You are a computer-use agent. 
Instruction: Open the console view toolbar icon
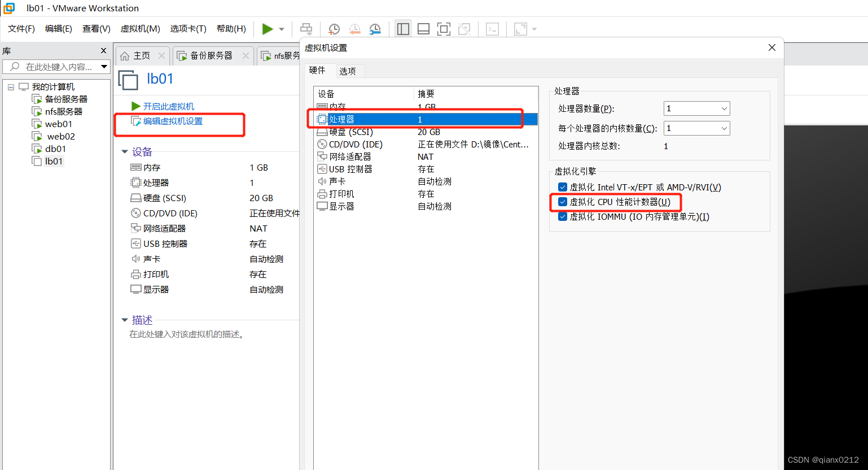(x=492, y=29)
